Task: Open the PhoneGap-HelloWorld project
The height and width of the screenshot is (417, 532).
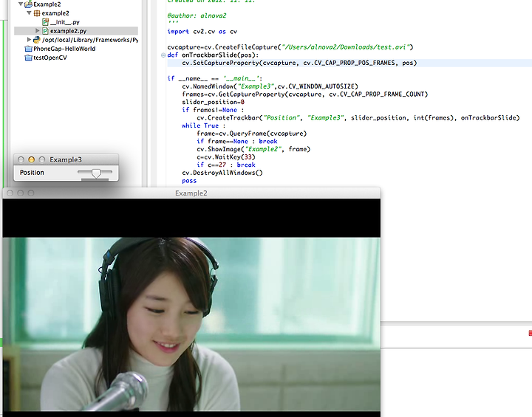Action: click(x=64, y=49)
